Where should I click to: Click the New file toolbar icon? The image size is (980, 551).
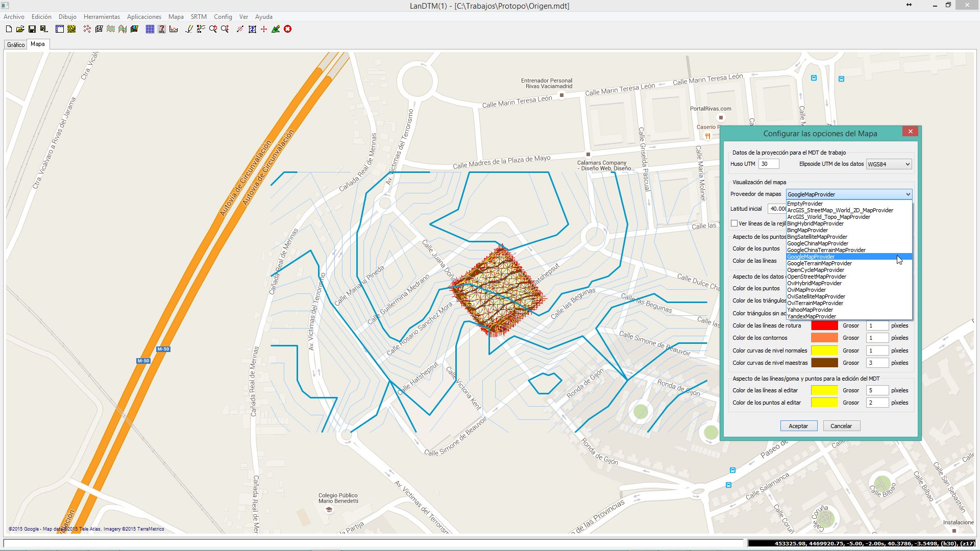point(9,29)
